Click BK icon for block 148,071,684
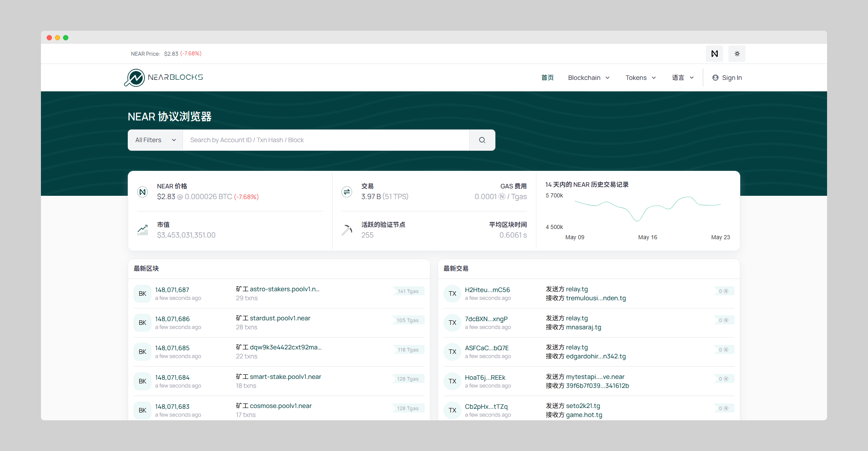This screenshot has height=451, width=868. (142, 381)
